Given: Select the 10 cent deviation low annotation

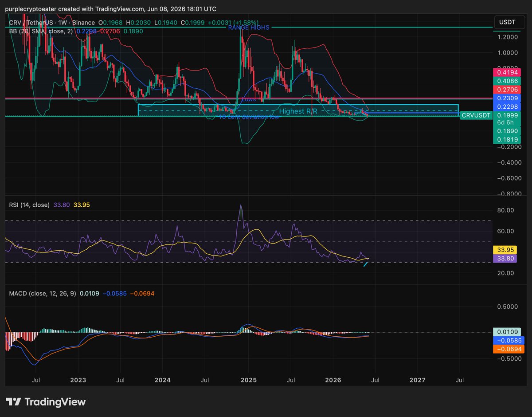Looking at the screenshot, I should pos(249,117).
